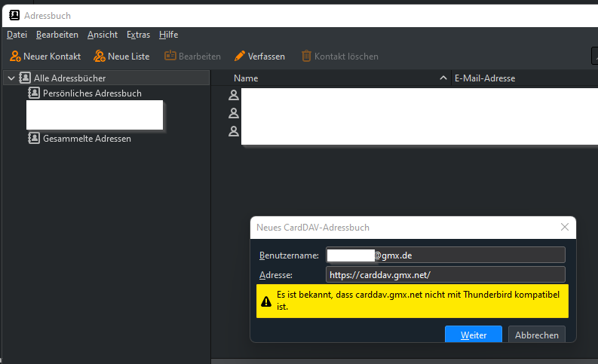Sort by E-Mail-Adresse column header
The height and width of the screenshot is (364, 598).
click(485, 78)
